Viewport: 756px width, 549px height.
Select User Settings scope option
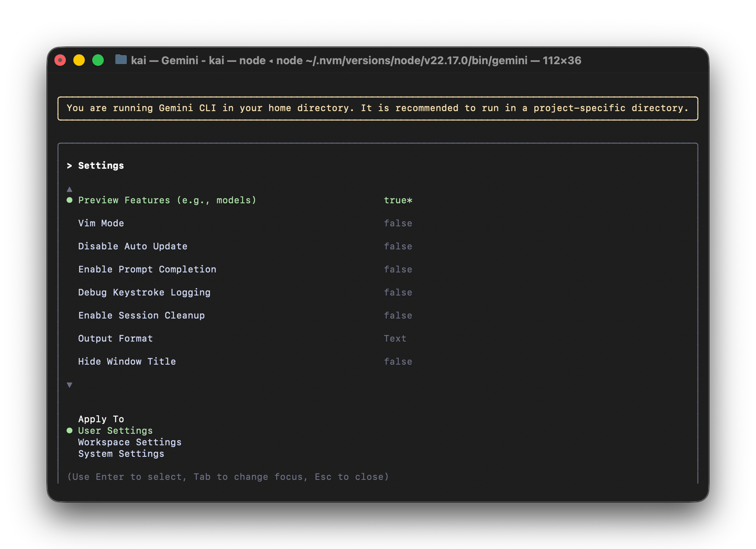click(115, 431)
